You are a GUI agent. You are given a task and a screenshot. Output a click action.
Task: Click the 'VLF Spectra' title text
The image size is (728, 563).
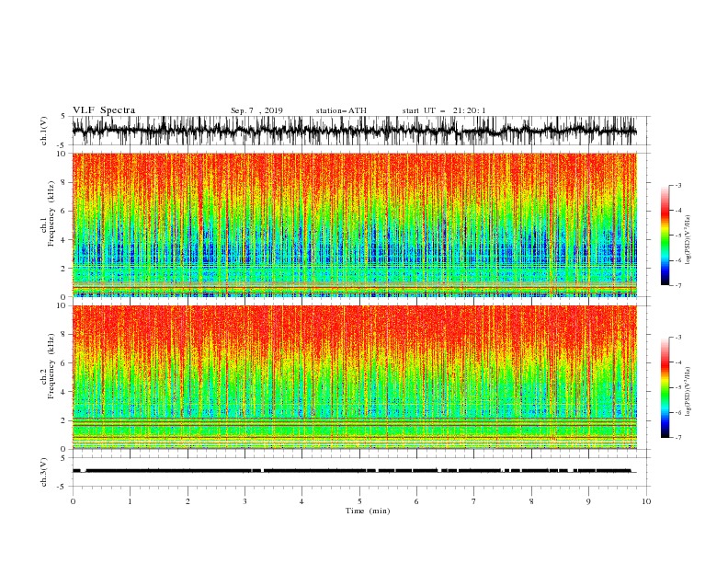[x=104, y=110]
